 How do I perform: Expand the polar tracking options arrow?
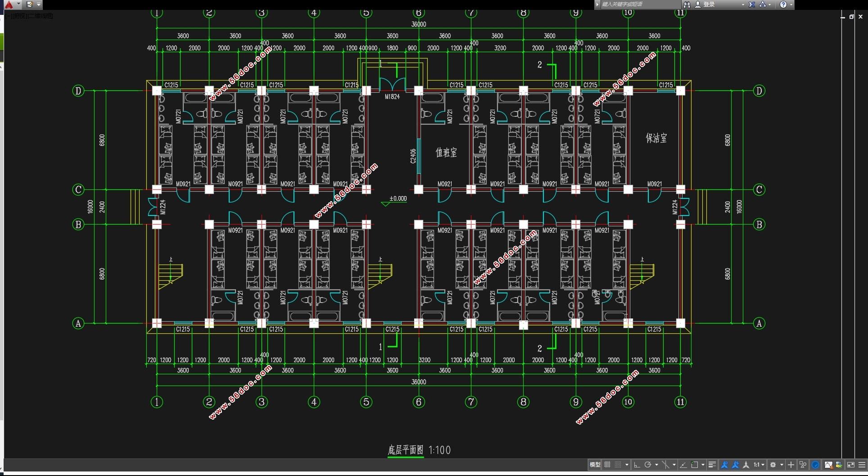(x=656, y=465)
